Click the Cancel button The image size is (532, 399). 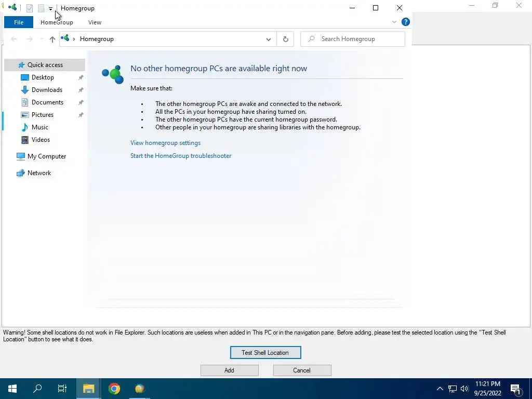point(302,370)
